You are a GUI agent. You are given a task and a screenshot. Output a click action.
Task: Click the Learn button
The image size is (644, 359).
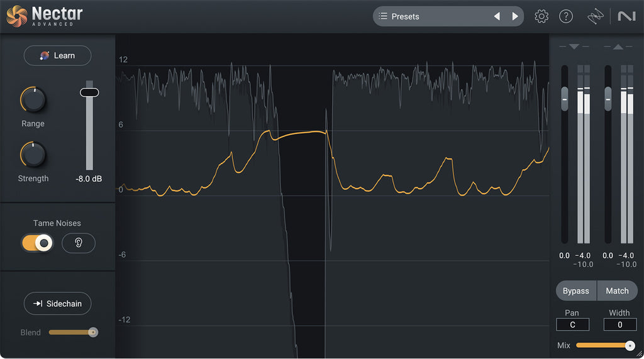point(57,55)
